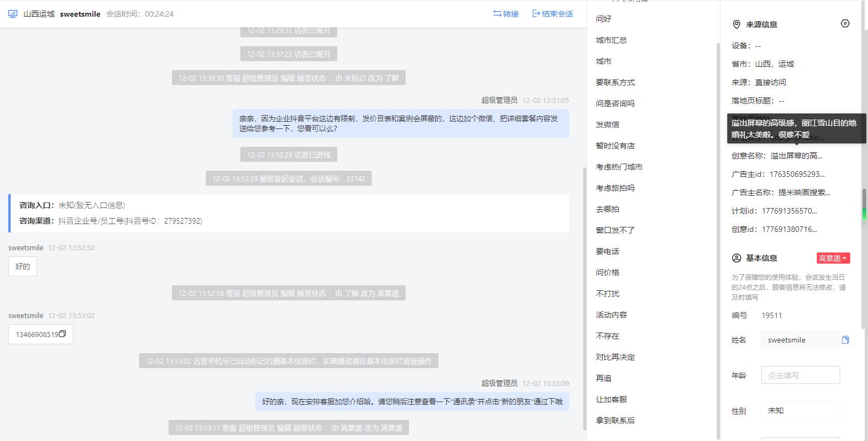Click the visitor name sweetsmile in header

tap(80, 14)
